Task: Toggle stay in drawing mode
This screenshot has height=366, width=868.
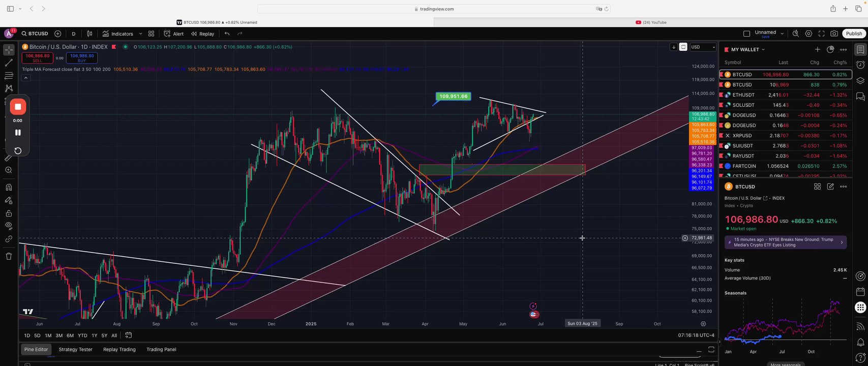Action: click(x=9, y=200)
